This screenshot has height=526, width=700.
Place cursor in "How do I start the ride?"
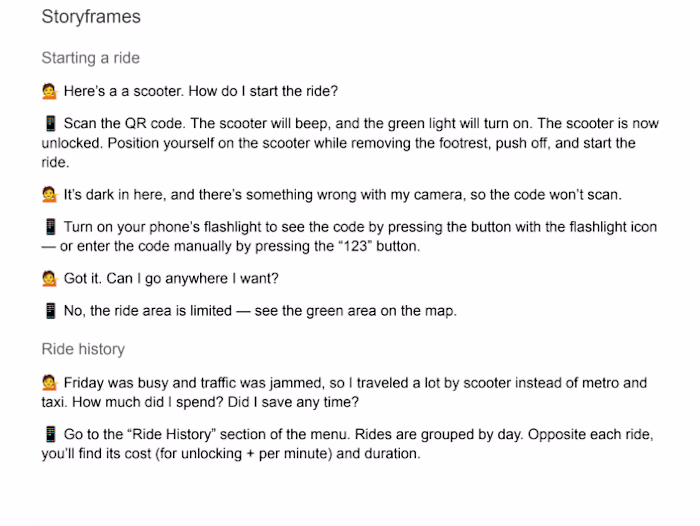coord(263,91)
